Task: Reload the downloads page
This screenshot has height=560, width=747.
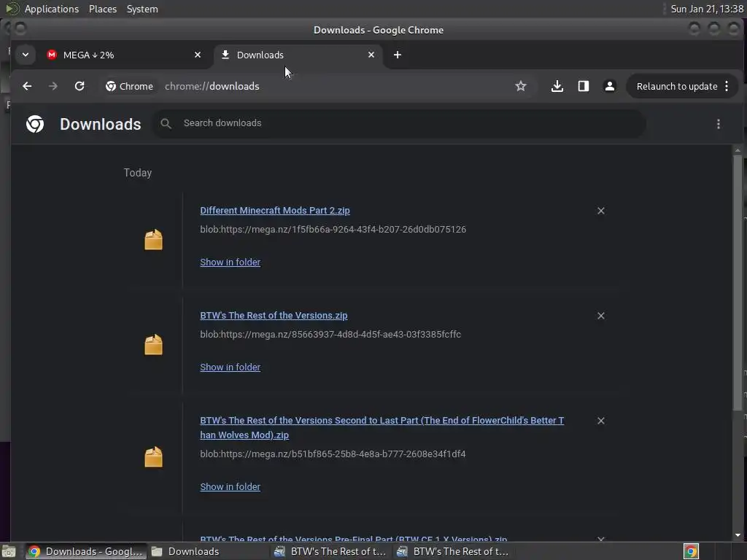Action: (80, 86)
